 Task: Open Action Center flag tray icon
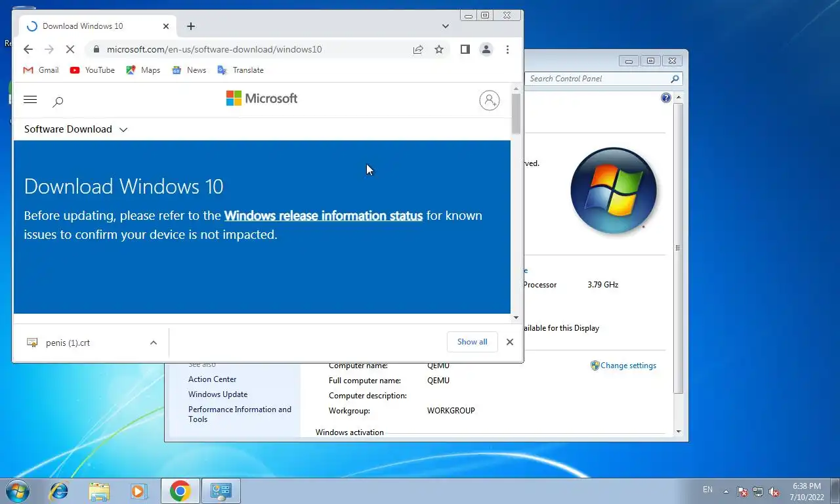tap(742, 492)
